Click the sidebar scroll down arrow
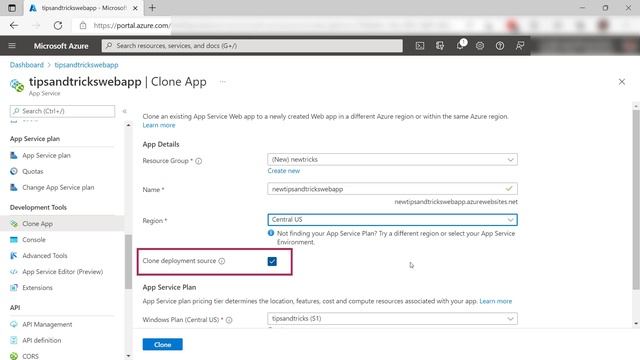Viewport: 640px width, 360px height. tap(128, 356)
